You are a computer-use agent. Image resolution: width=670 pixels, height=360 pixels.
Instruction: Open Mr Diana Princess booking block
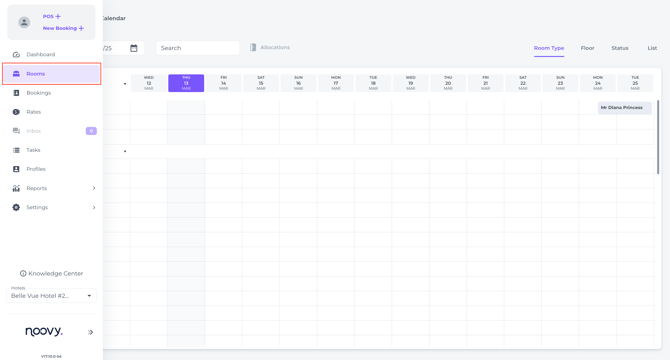tap(624, 108)
